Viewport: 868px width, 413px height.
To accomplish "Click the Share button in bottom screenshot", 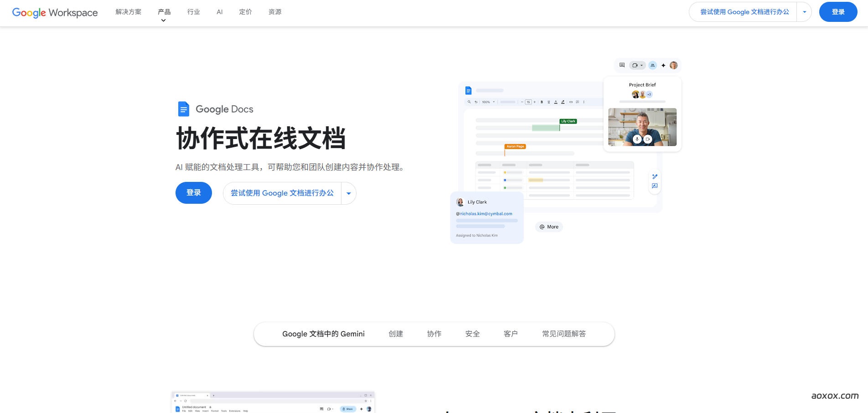I will (x=348, y=409).
